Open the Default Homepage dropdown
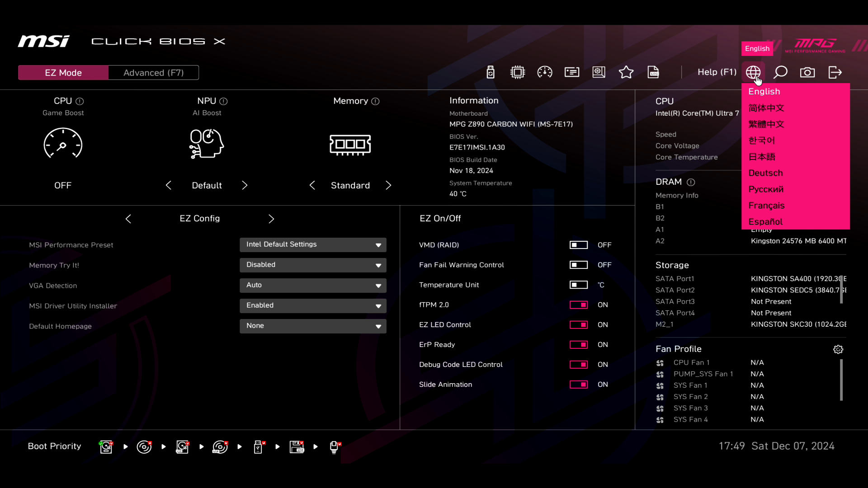 click(x=313, y=326)
